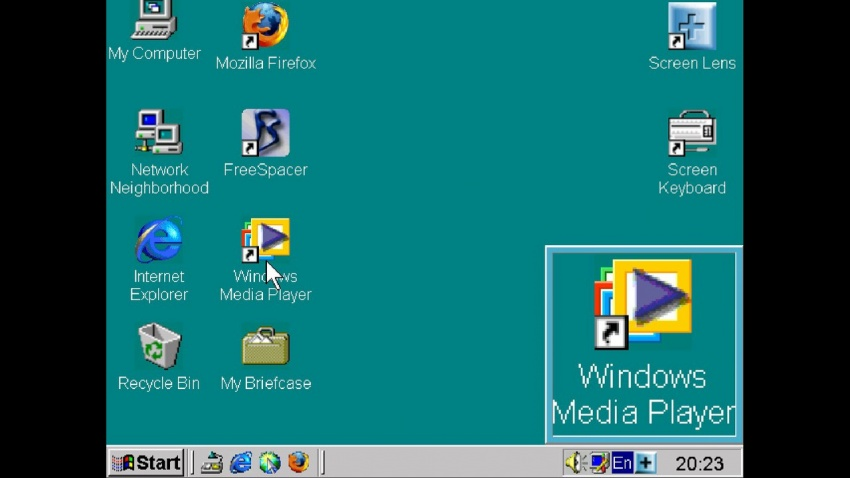Select the Windows Media Player desktop shortcut
Screen dimensions: 850x478
(x=265, y=240)
